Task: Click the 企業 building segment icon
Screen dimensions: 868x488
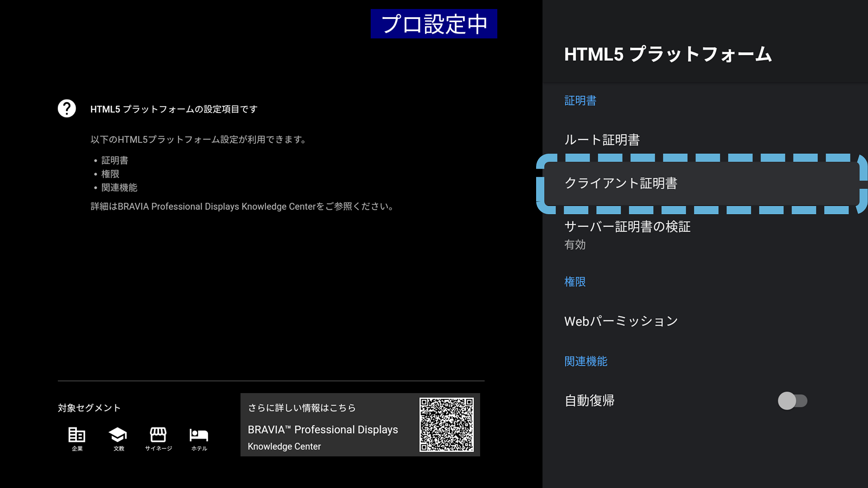Action: pyautogui.click(x=77, y=435)
